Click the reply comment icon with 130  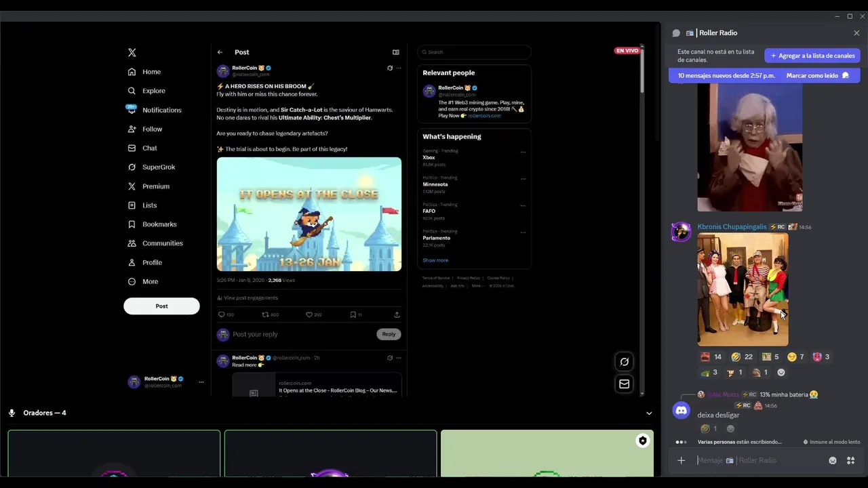[x=226, y=314]
